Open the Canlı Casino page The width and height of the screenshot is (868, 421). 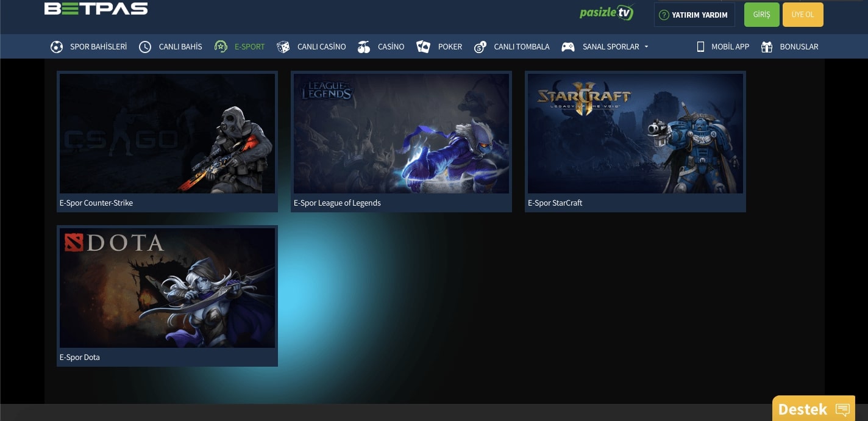click(322, 47)
